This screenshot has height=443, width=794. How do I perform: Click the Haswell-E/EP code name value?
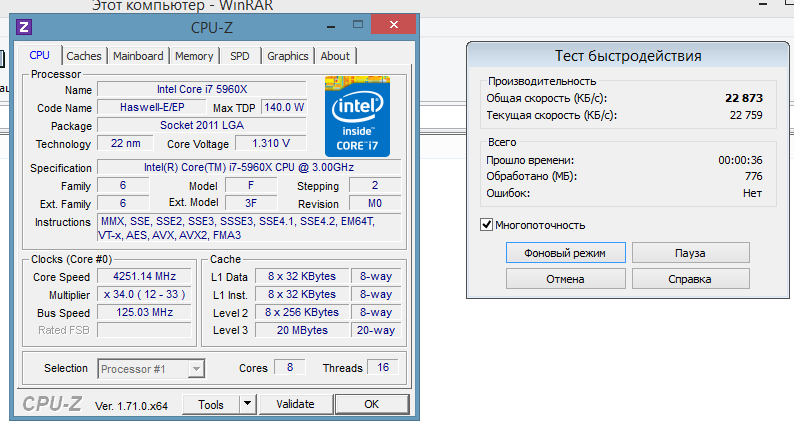[152, 107]
